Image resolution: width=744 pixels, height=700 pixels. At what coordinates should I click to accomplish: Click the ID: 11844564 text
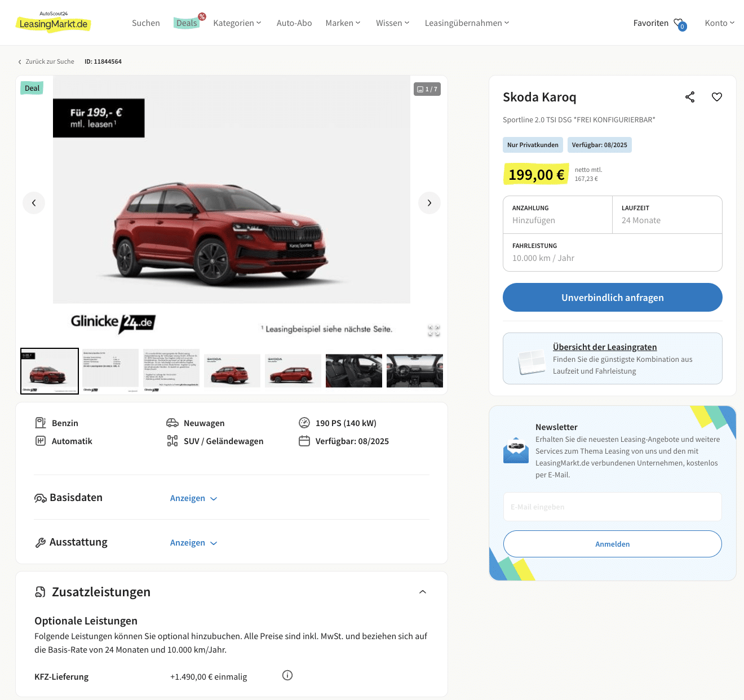point(103,61)
